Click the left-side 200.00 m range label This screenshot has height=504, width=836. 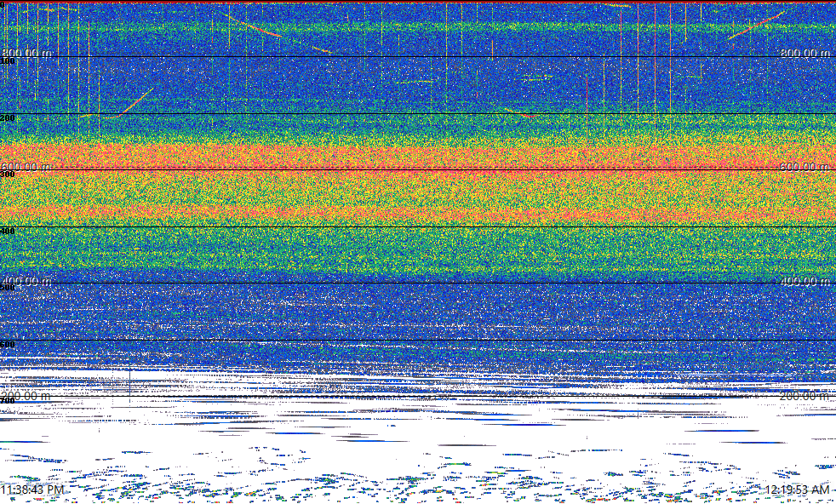(x=26, y=396)
